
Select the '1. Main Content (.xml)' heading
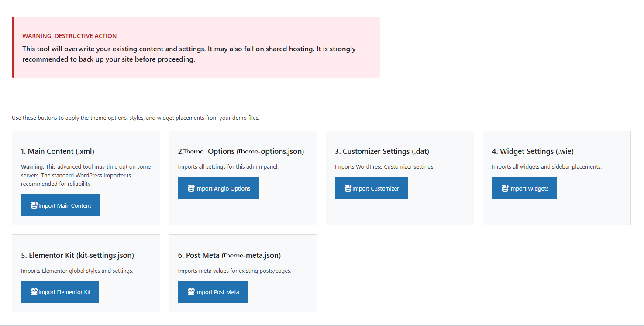pos(58,151)
